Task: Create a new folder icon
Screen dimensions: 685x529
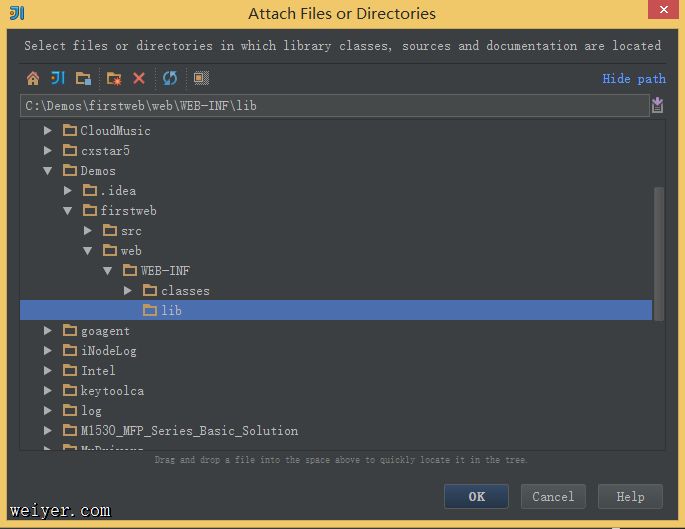Action: 114,79
